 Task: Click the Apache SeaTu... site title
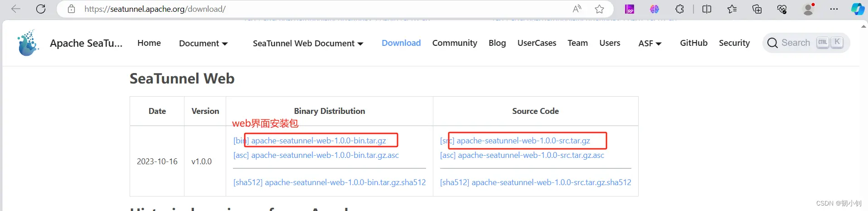pyautogui.click(x=86, y=43)
